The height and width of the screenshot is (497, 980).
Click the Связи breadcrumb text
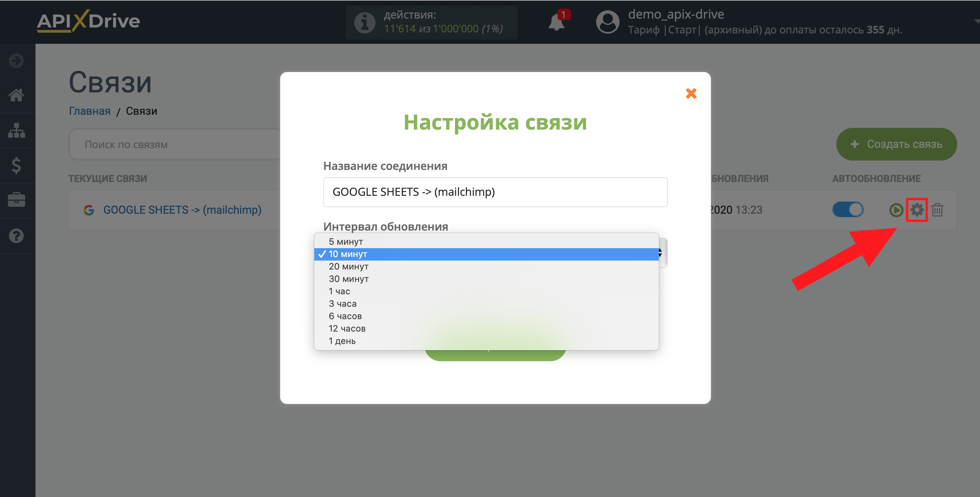[x=141, y=111]
